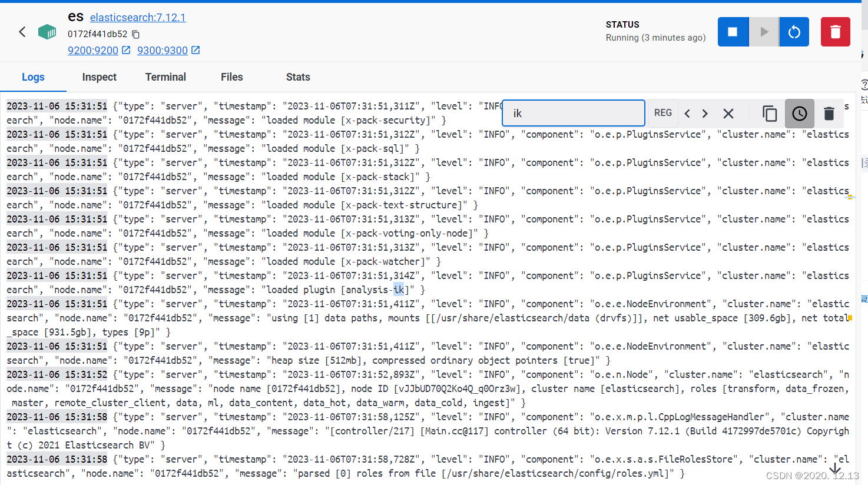Open the Stats tab
This screenshot has height=485, width=868.
pyautogui.click(x=298, y=77)
